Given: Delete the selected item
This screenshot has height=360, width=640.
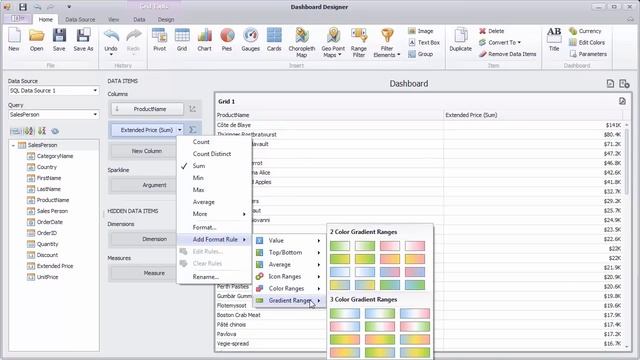Looking at the screenshot, I should coord(491,31).
